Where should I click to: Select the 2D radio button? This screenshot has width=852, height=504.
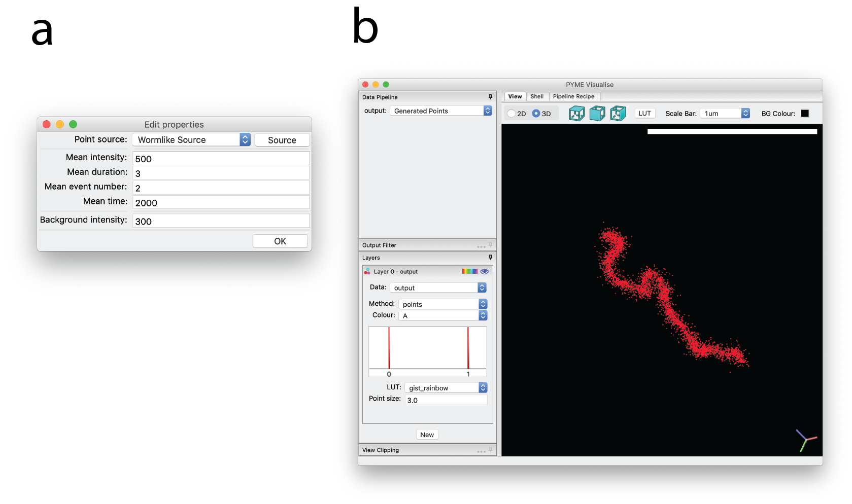click(x=512, y=114)
